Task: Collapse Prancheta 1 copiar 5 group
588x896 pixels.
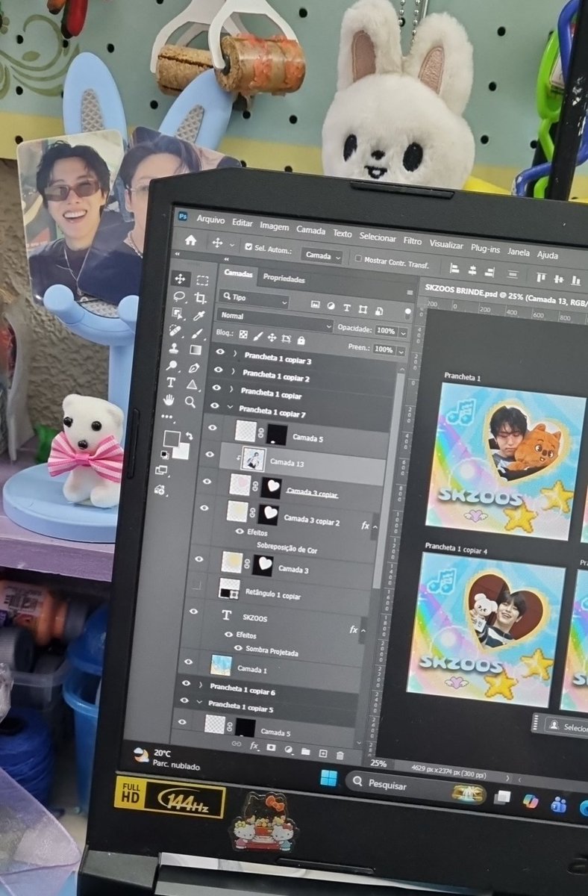Action: point(199,703)
